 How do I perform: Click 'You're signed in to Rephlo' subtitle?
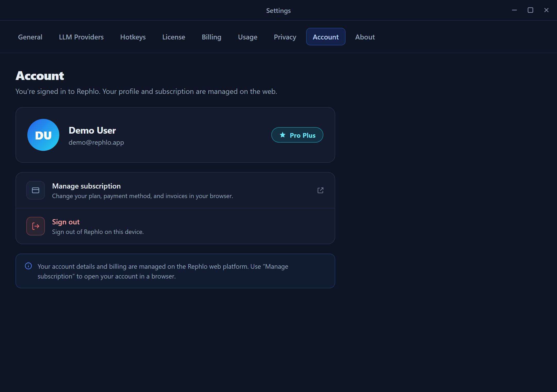tap(146, 92)
